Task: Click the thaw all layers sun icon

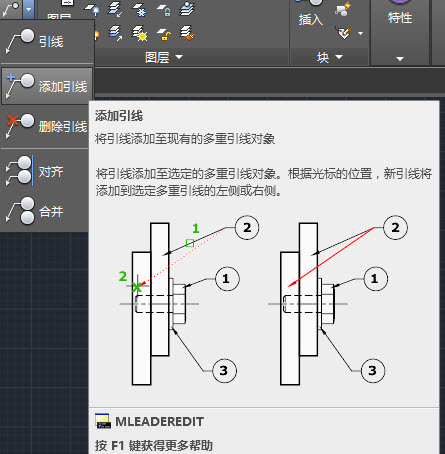Action: pyautogui.click(x=139, y=34)
